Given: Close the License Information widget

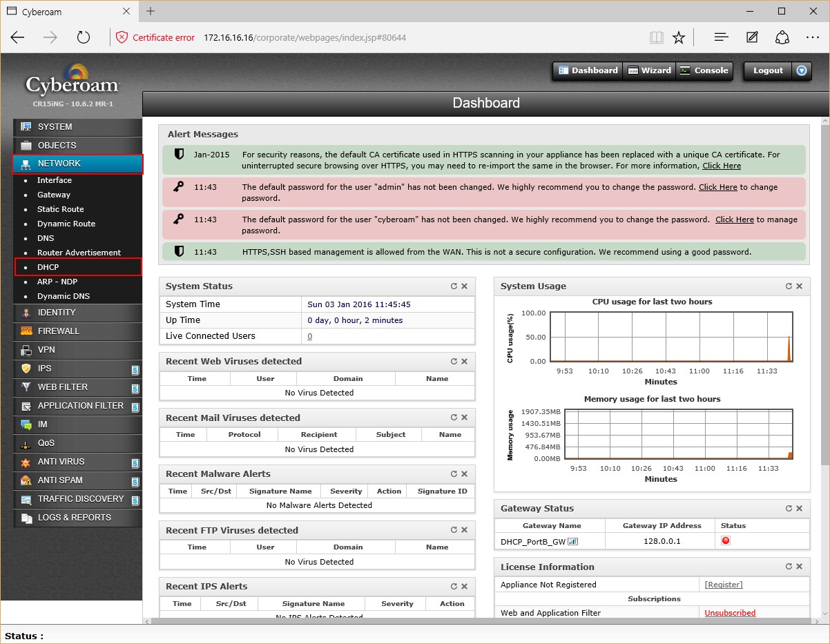Looking at the screenshot, I should [x=800, y=567].
